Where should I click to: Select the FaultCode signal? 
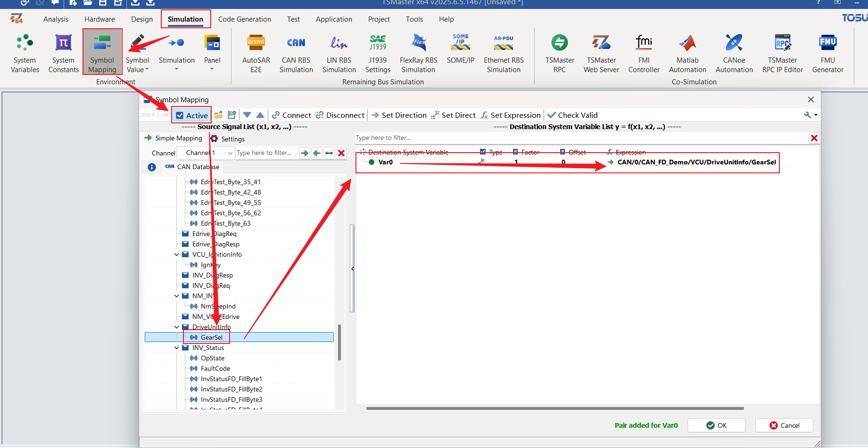(215, 368)
